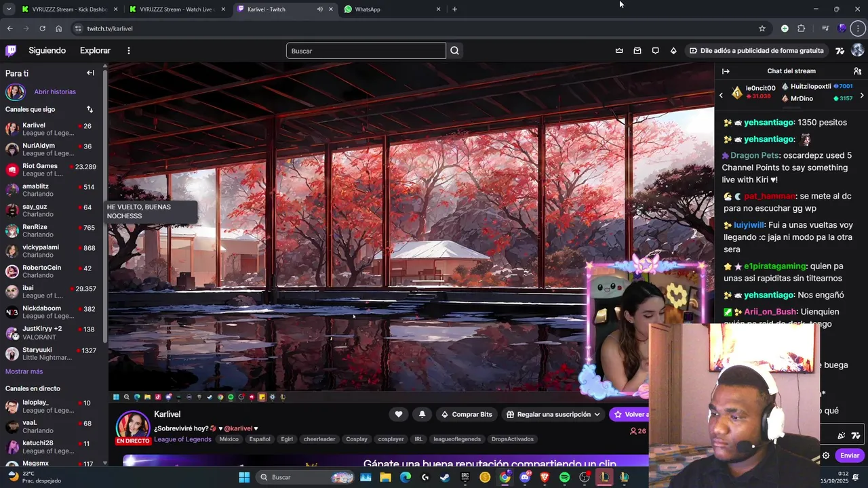Switch to WhatsApp tab
This screenshot has height=488, width=868.
pyautogui.click(x=392, y=9)
